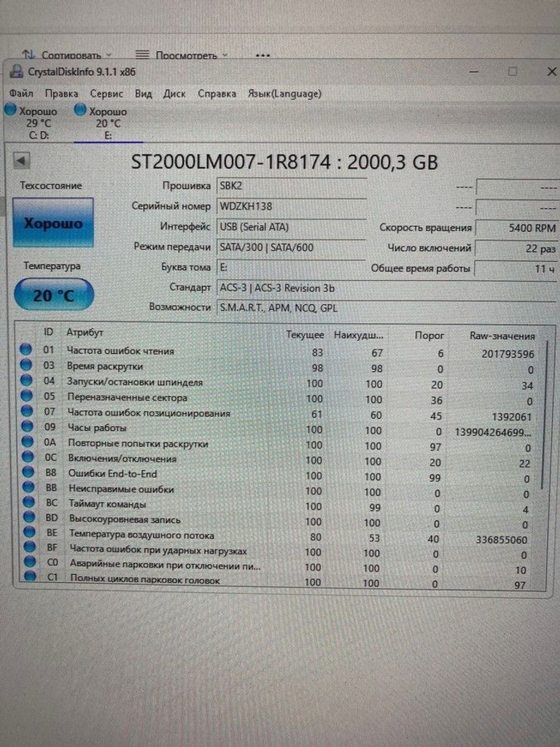Viewport: 560px width, 747px height.
Task: Click the status circle for attribute BE
Action: [29, 532]
